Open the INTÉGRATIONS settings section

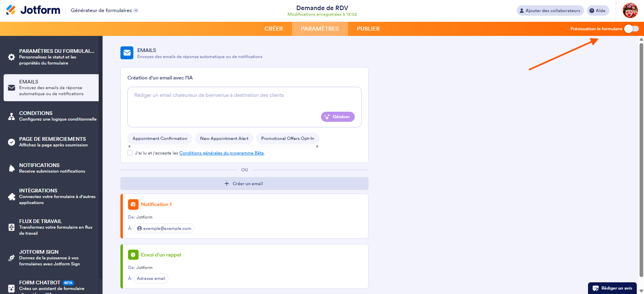(51, 196)
